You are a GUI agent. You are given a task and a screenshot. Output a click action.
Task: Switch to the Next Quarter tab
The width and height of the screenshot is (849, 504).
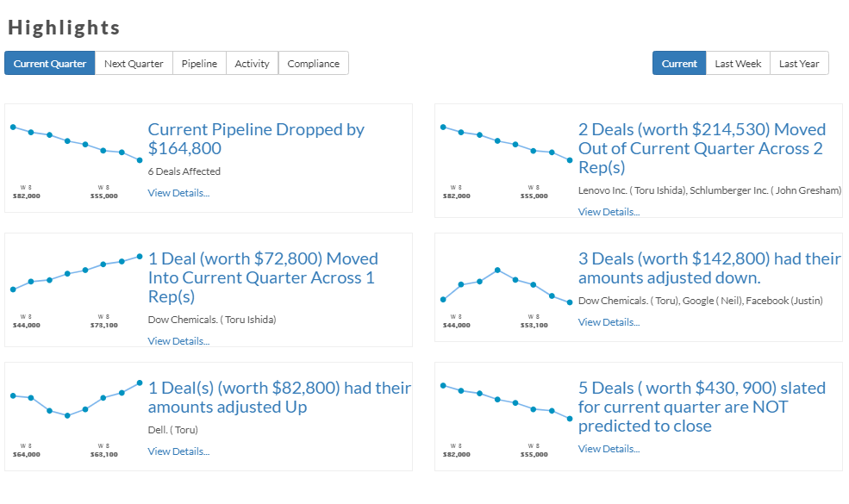click(134, 64)
